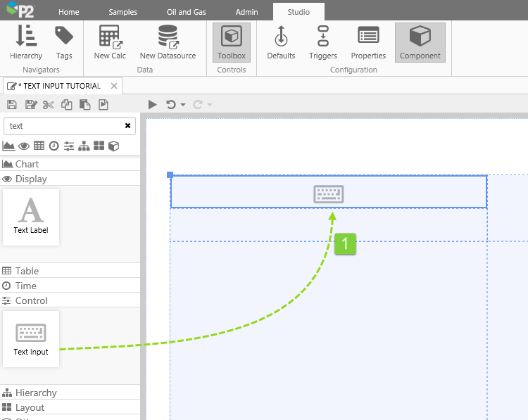Click the Save icon in the toolbar
This screenshot has height=420, width=528.
12,105
